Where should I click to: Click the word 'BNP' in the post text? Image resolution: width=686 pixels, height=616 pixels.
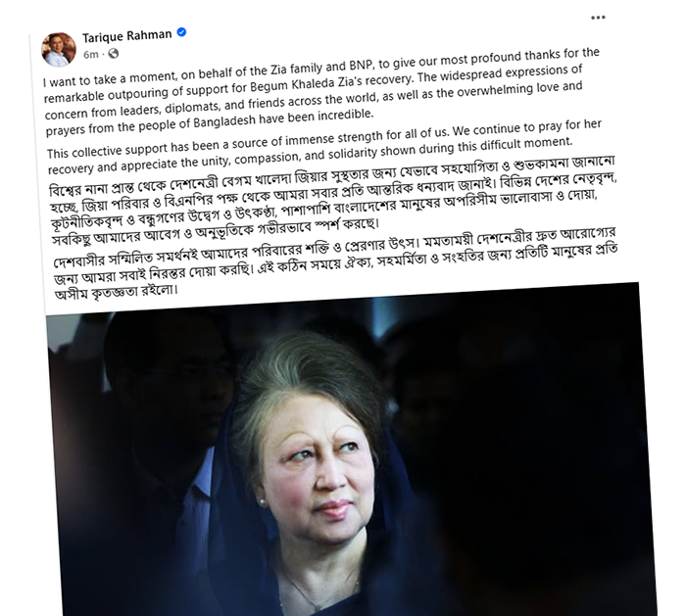360,67
